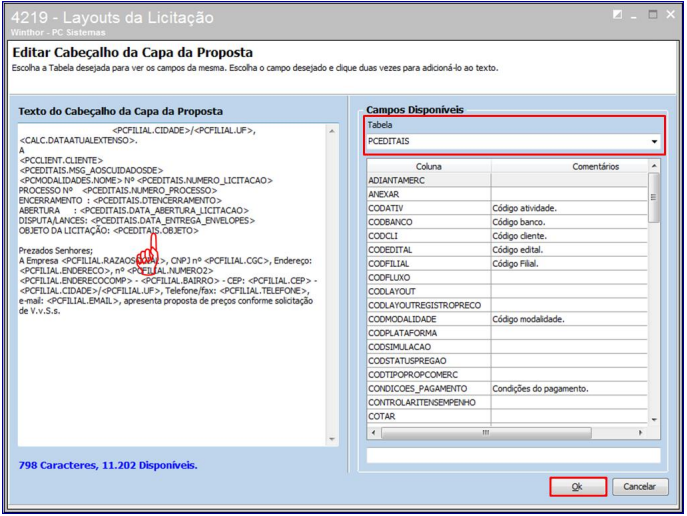Confirm with the Ok button
The height and width of the screenshot is (516, 687).
577,487
